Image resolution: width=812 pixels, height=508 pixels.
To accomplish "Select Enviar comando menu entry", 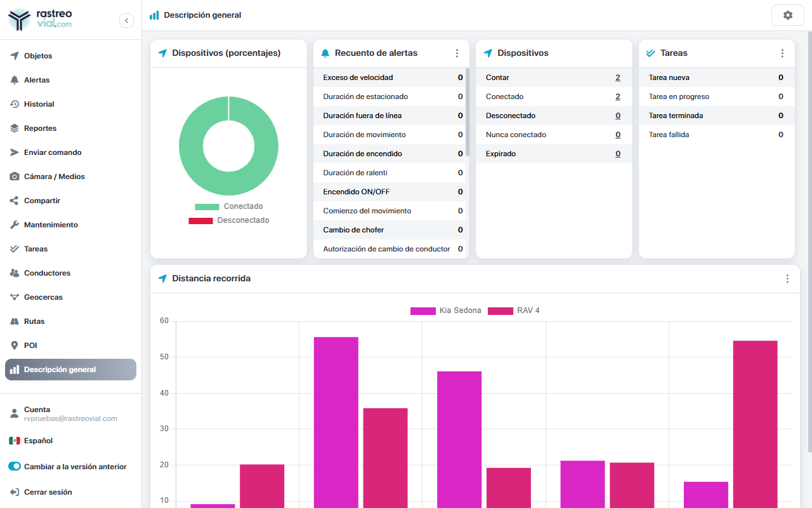I will click(x=70, y=152).
